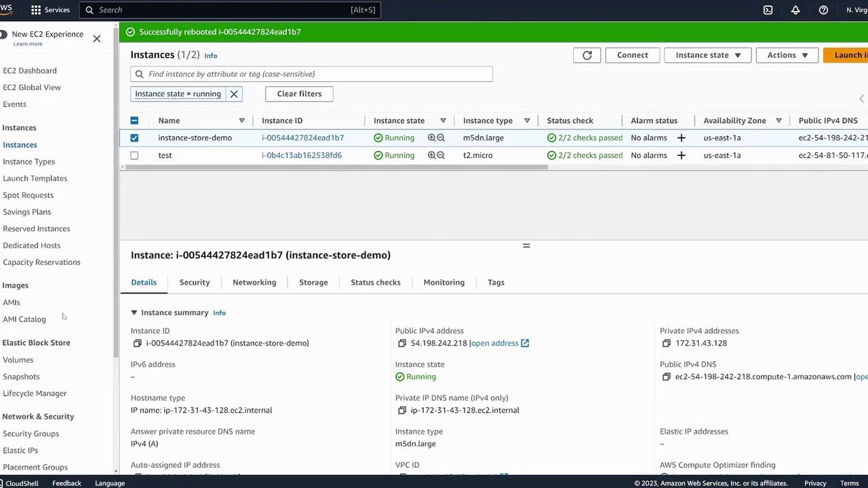
Task: Uncheck the instance-store-demo row checkbox
Action: (134, 138)
